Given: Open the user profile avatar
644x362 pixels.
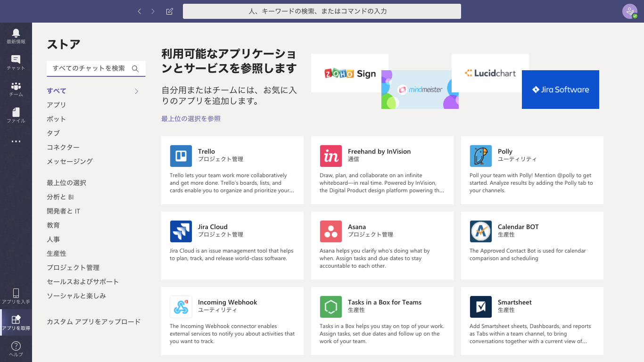Looking at the screenshot, I should (x=629, y=11).
